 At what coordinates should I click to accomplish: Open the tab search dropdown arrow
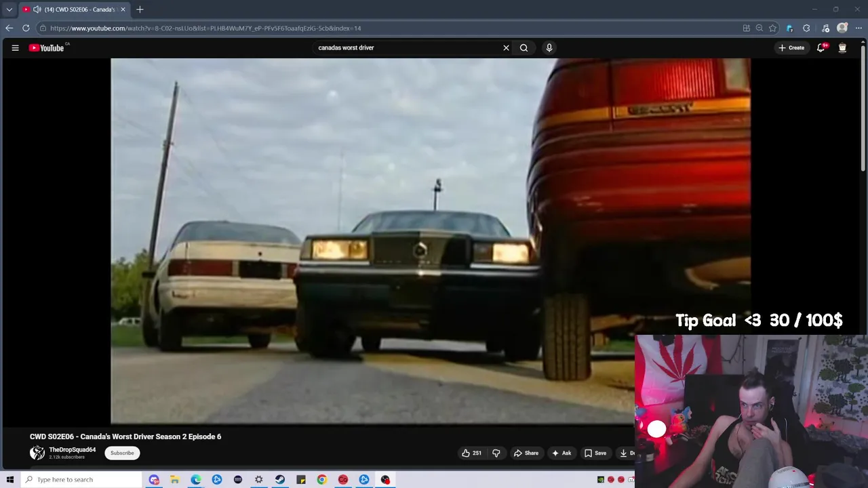click(x=9, y=9)
